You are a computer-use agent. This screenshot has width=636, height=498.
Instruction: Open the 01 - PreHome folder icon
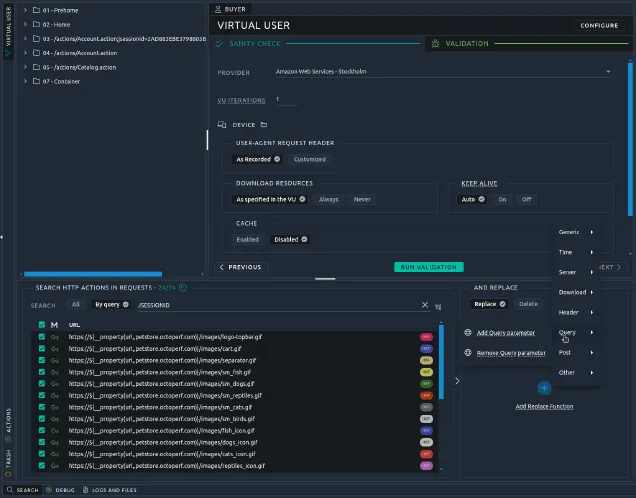[36, 10]
